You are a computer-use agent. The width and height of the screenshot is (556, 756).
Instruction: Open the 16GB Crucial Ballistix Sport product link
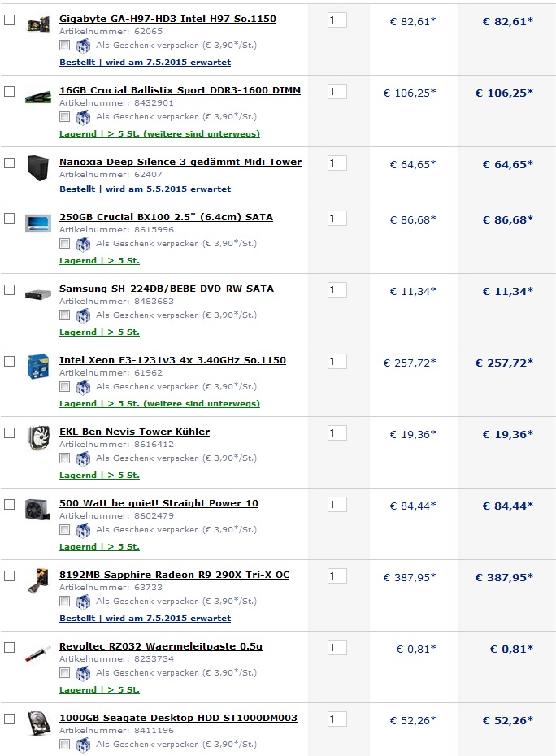(x=180, y=90)
